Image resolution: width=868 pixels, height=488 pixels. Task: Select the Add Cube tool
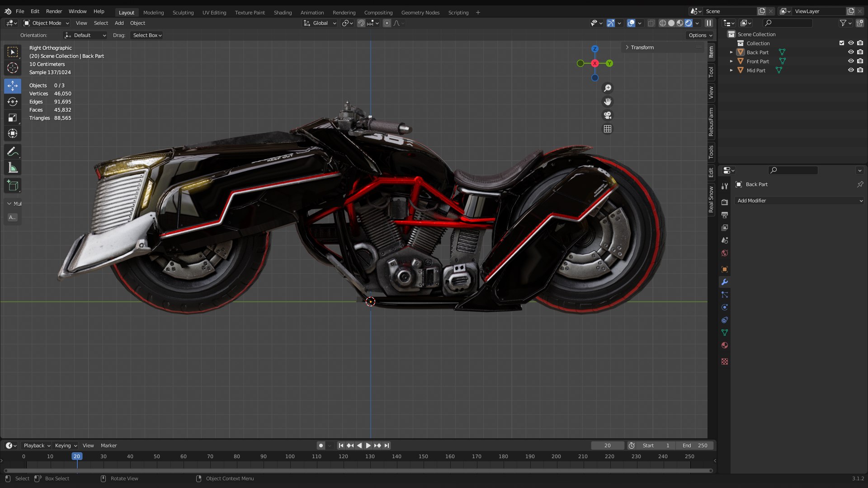(13, 185)
